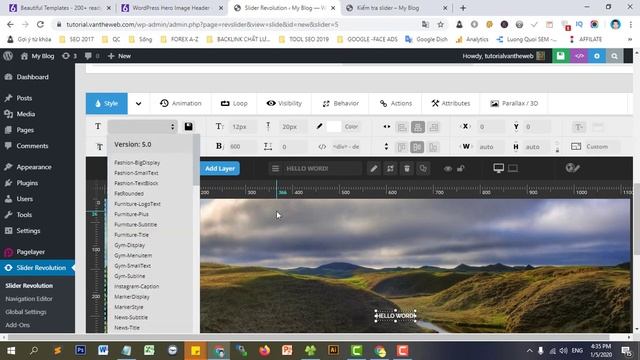Switch to notebook device view icon

(513, 168)
